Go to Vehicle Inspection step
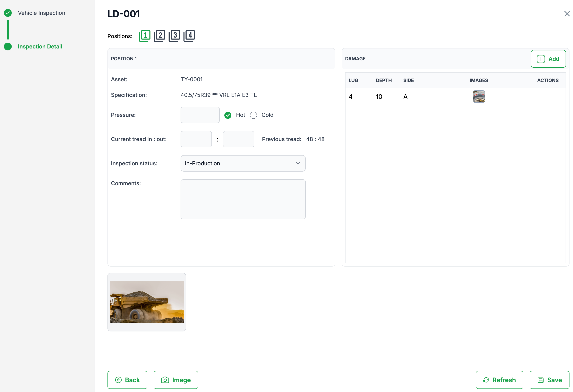 coord(41,13)
